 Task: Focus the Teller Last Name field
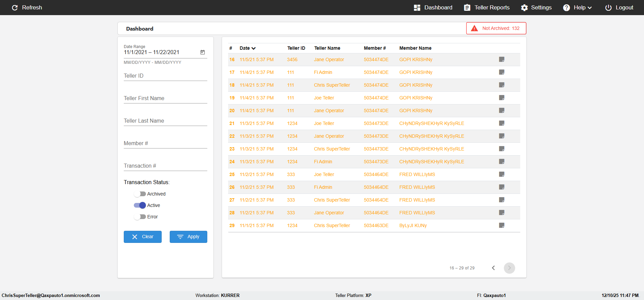(x=165, y=121)
